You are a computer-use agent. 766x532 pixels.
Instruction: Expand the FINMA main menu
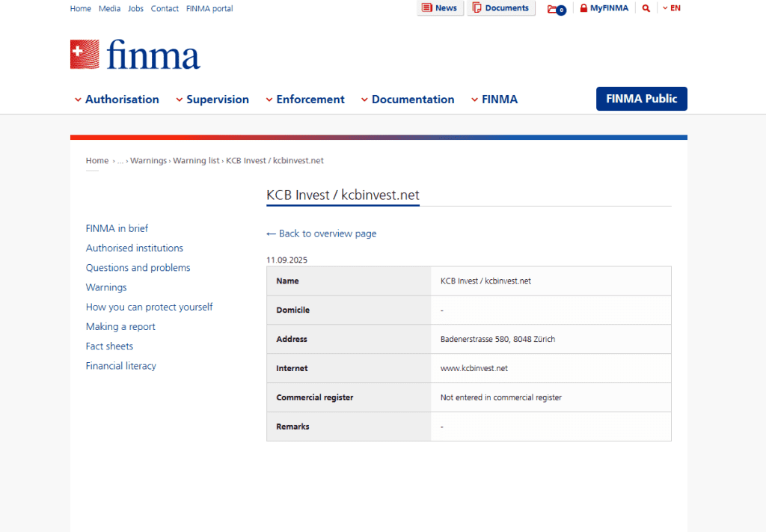[x=494, y=100]
